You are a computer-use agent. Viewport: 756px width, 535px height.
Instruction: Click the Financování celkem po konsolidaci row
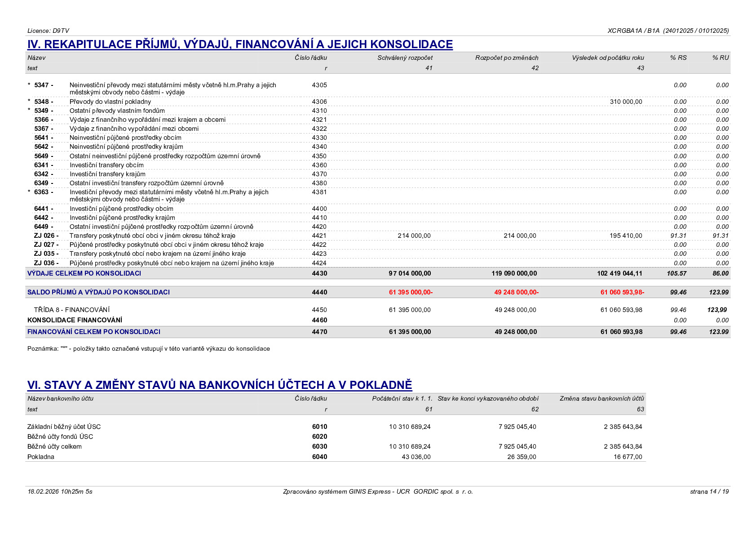pyautogui.click(x=378, y=332)
